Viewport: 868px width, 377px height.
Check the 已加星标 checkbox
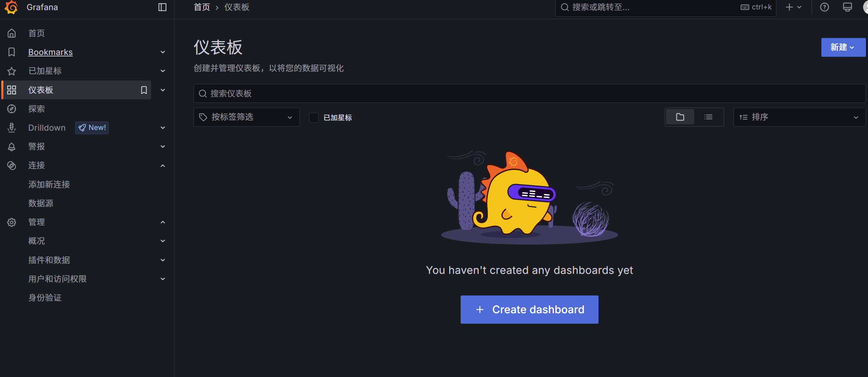pos(314,118)
